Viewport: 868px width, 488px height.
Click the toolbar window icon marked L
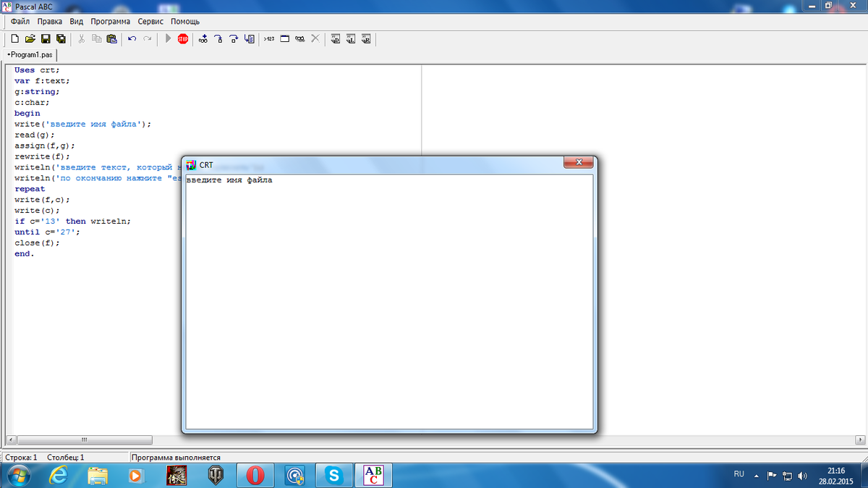click(351, 38)
